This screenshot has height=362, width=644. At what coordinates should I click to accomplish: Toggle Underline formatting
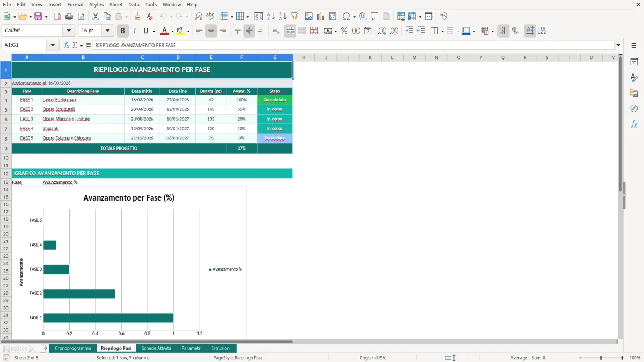[x=145, y=31]
